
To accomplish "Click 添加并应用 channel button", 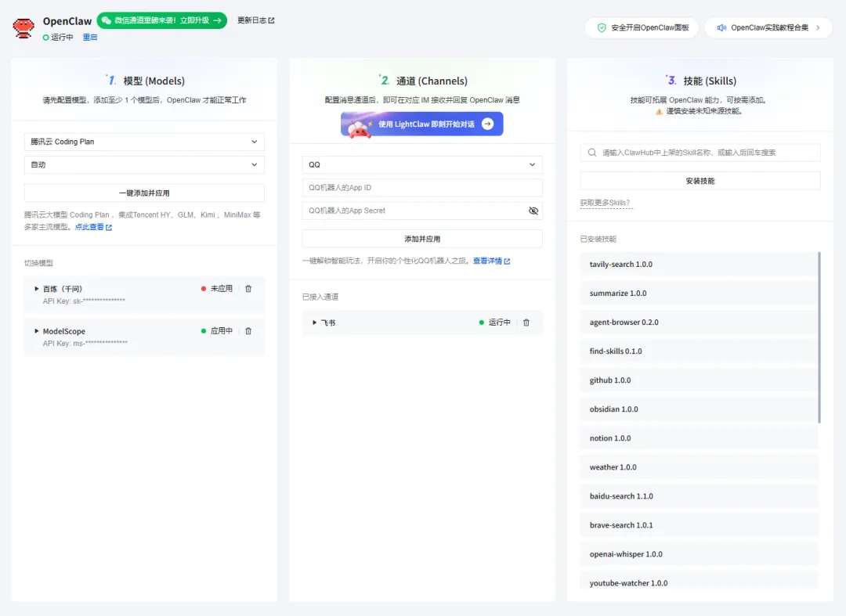I will [422, 239].
